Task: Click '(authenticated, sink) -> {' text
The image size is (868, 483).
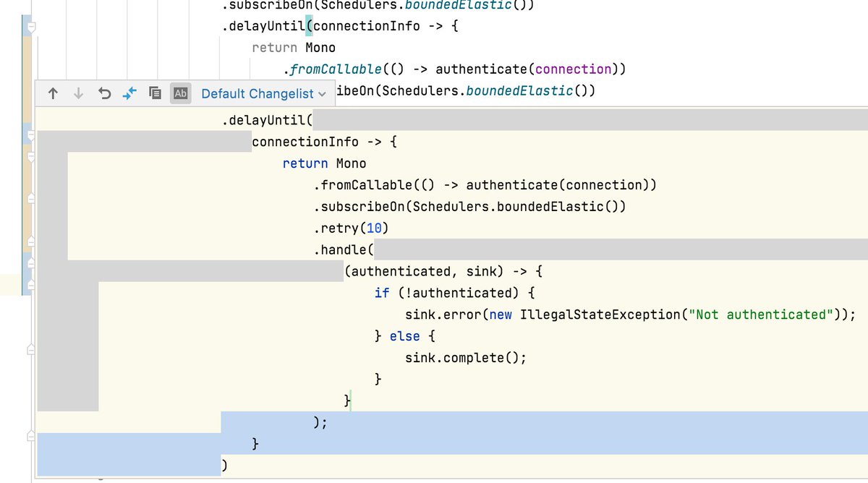Action: coord(443,272)
